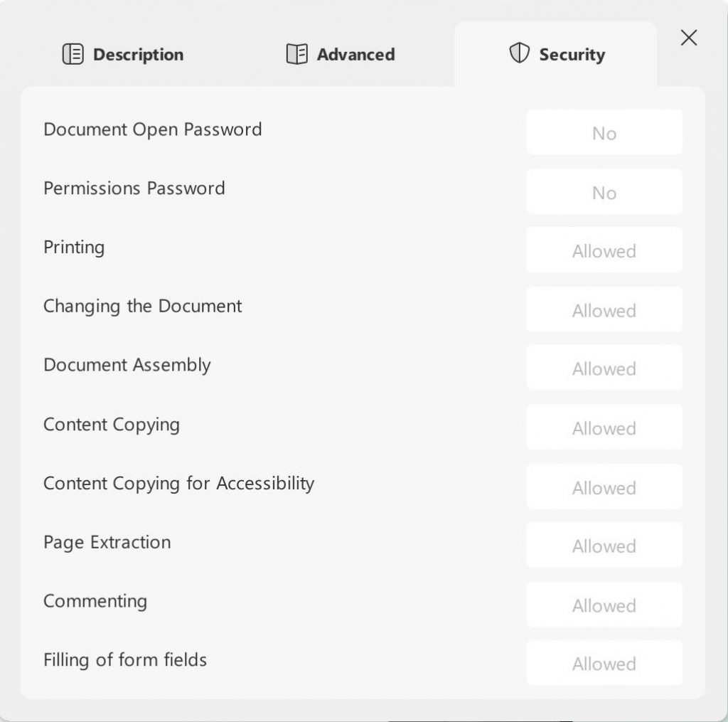Click the Content Copying for Accessibility value
This screenshot has width=728, height=722.
click(x=604, y=487)
